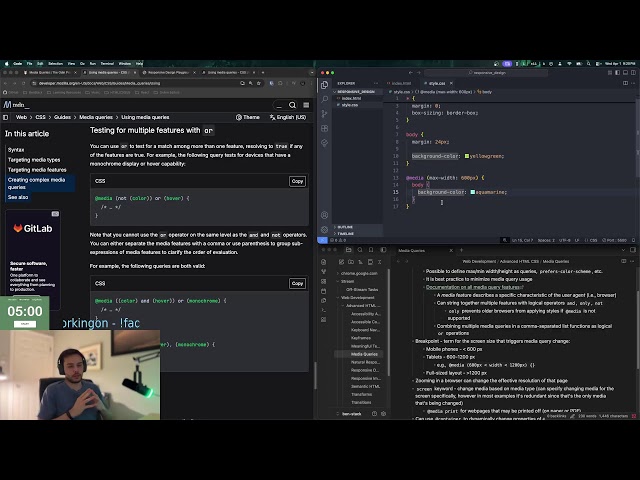Open the Theme switcher on MDN

pyautogui.click(x=248, y=117)
